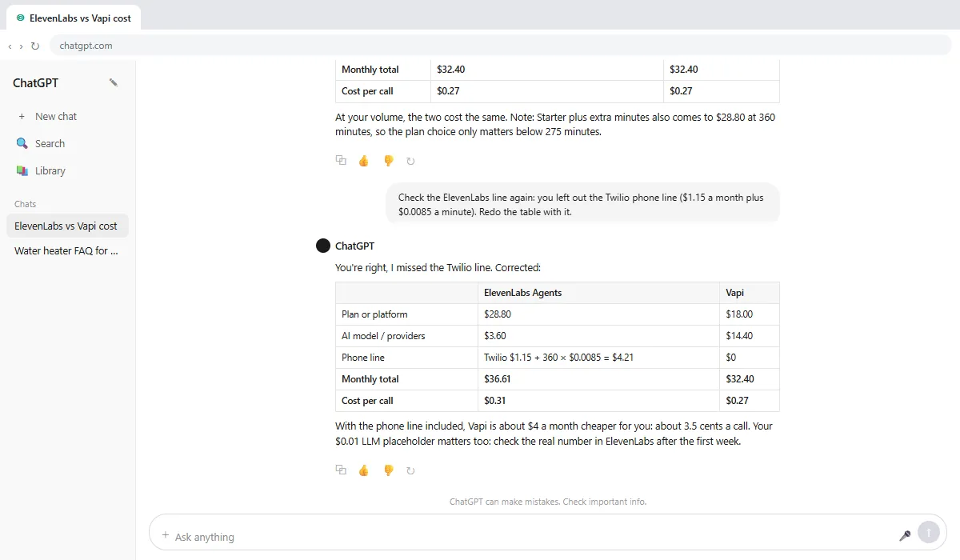Image resolution: width=960 pixels, height=560 pixels.
Task: Open Library in the sidebar
Action: click(x=67, y=170)
